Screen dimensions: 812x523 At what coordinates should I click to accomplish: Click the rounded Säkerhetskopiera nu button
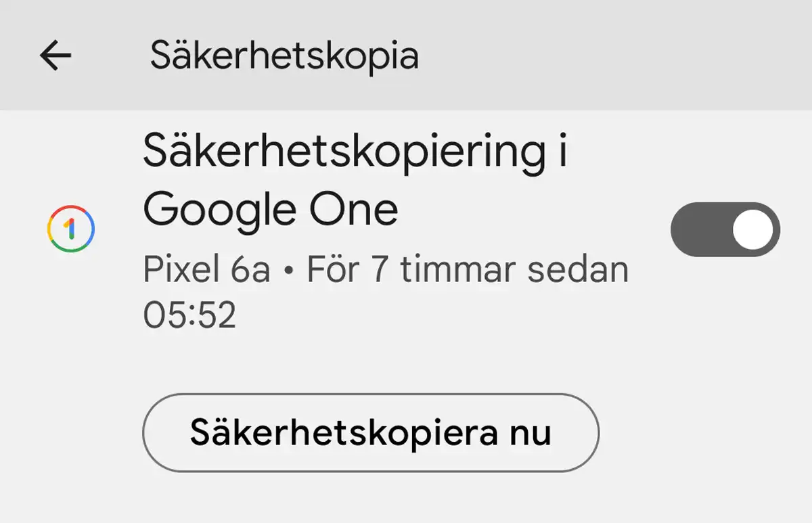[371, 432]
